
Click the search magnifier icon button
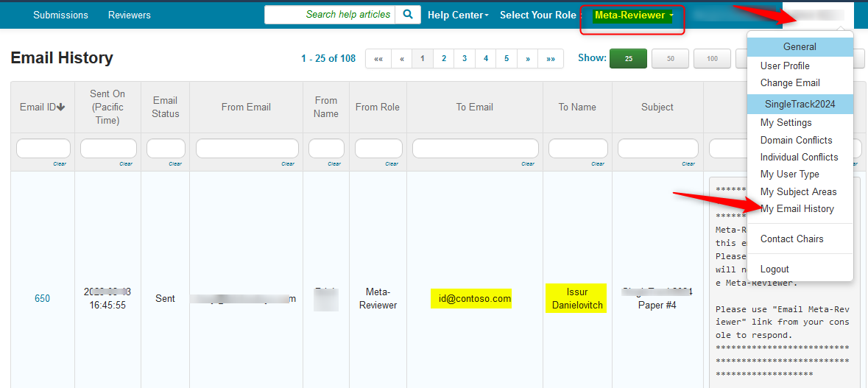click(408, 15)
